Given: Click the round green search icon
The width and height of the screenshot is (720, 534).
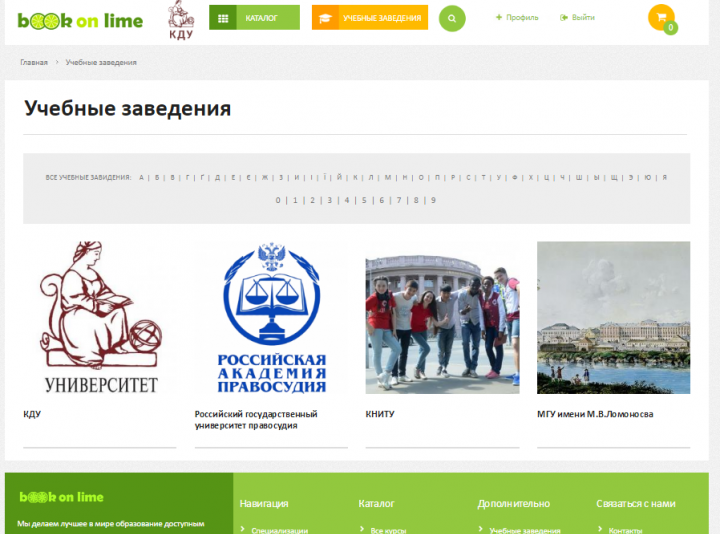Looking at the screenshot, I should 452,18.
